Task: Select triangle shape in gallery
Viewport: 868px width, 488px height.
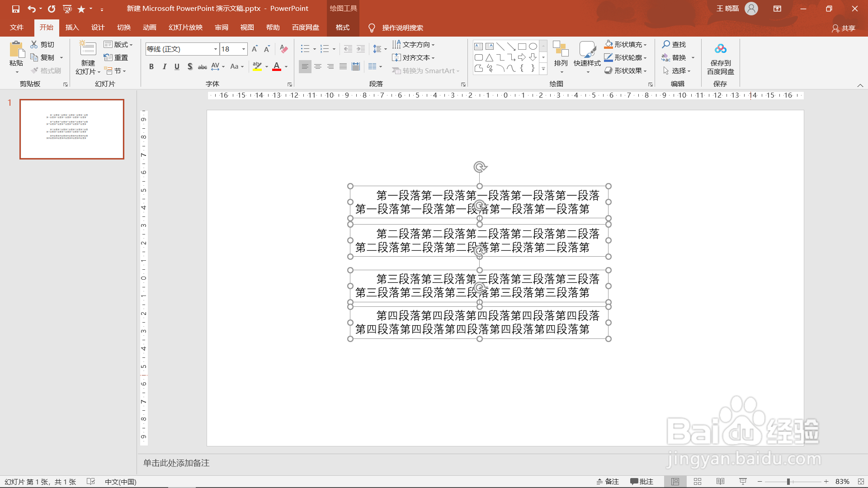Action: click(489, 57)
